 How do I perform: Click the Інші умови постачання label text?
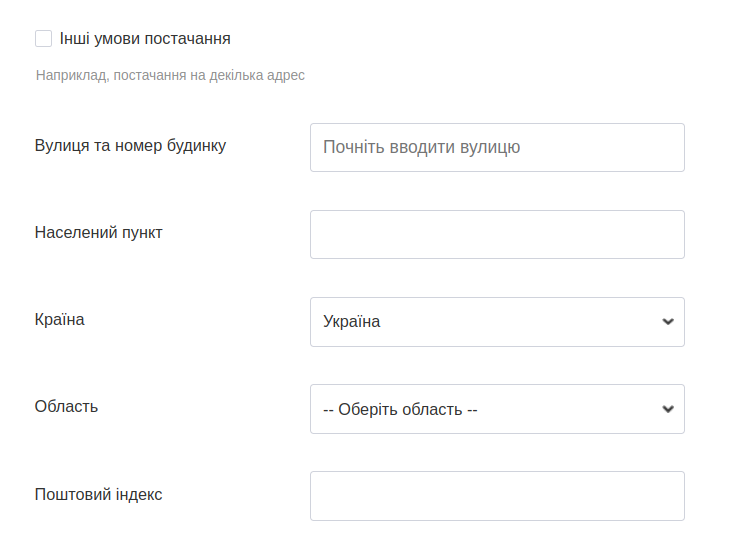(145, 39)
